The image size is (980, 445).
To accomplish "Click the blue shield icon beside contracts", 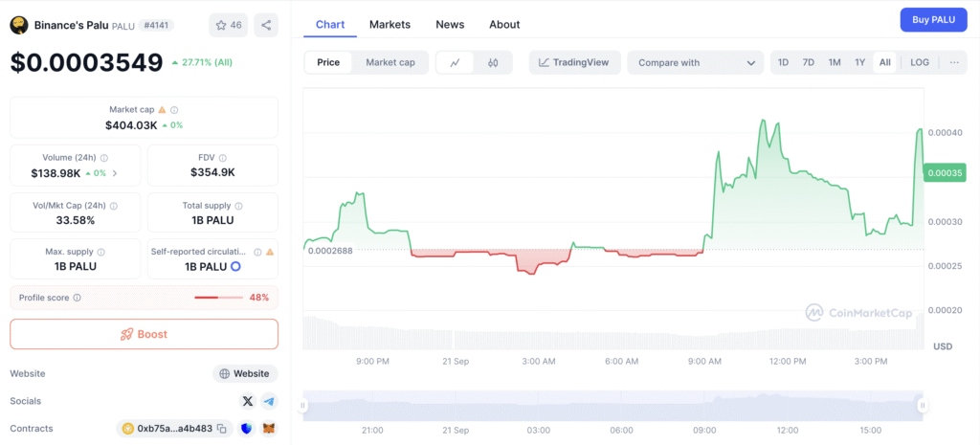I will [247, 429].
